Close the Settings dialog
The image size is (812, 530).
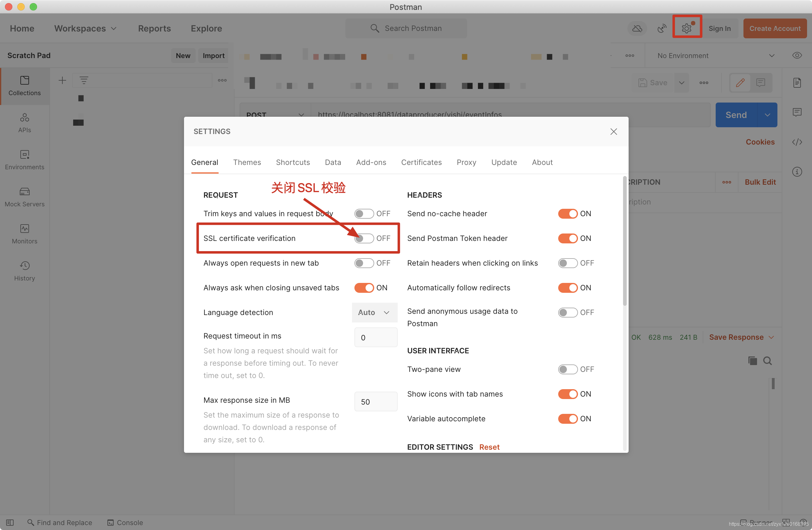(613, 131)
